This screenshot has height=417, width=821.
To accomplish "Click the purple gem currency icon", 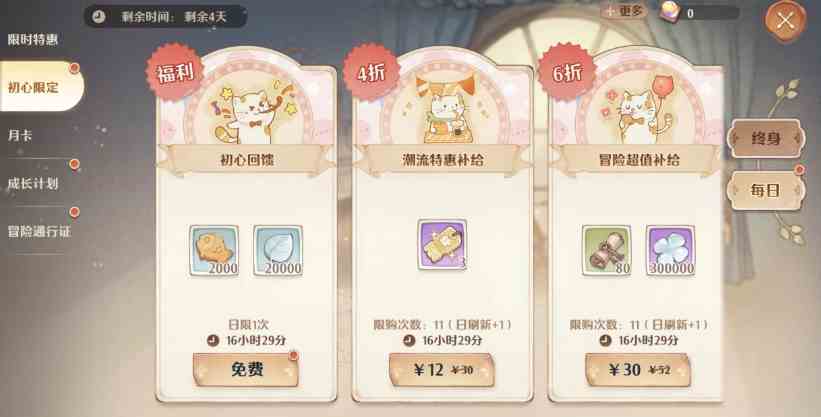I will (x=669, y=13).
